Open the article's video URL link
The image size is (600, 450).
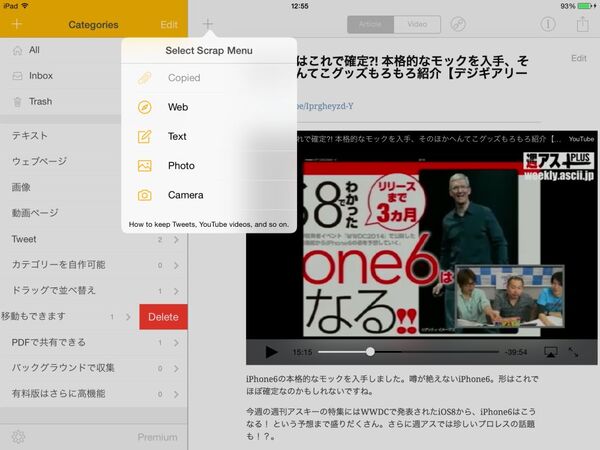point(325,106)
